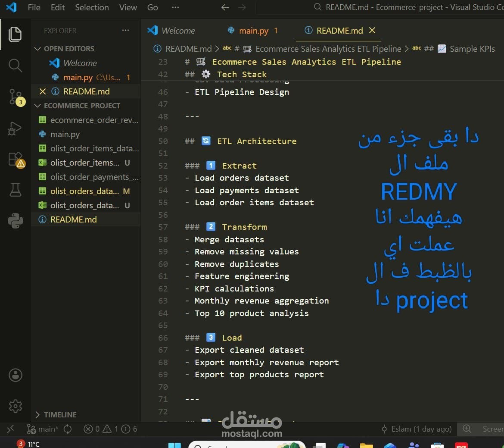The height and width of the screenshot is (448, 504).
Task: Open the overflow menu ellipsis after Go
Action: (175, 7)
